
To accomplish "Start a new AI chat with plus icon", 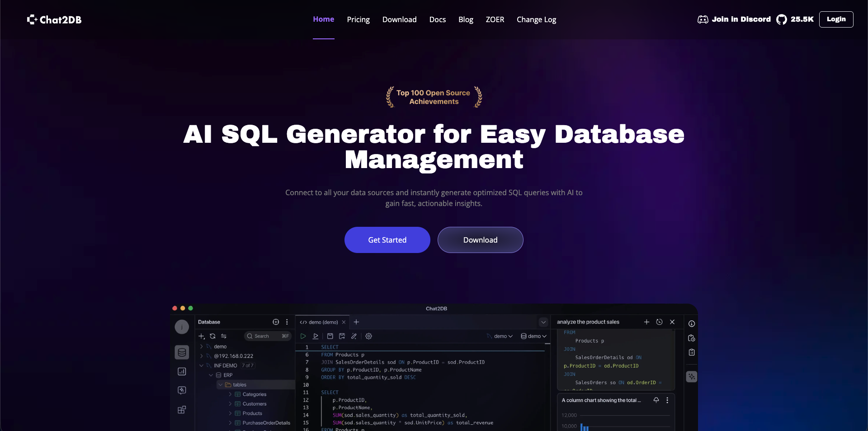I will click(646, 322).
